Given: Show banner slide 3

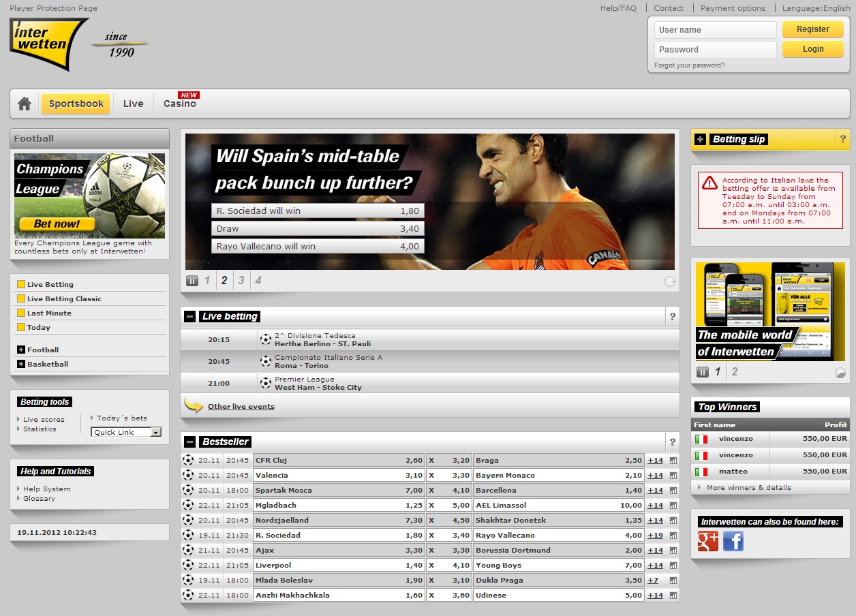Looking at the screenshot, I should pos(241,280).
